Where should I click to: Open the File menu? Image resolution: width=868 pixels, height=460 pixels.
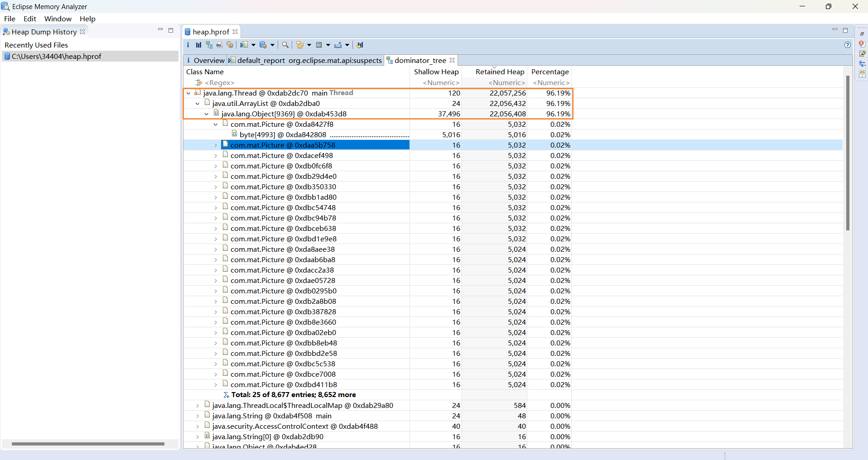click(10, 19)
